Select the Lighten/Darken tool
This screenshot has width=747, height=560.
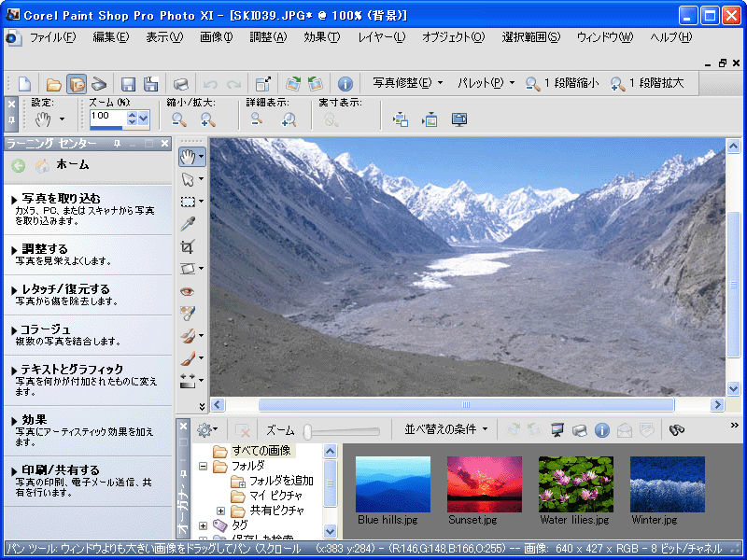point(189,381)
